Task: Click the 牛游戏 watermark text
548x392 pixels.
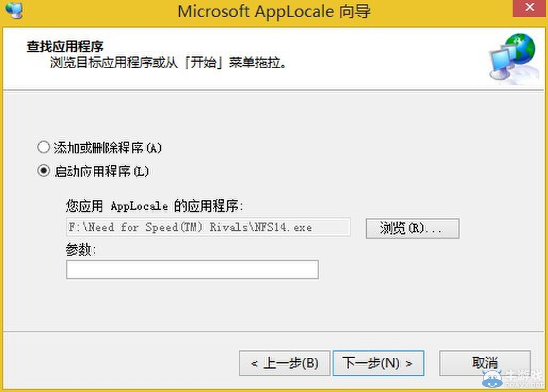Action: coord(523,375)
